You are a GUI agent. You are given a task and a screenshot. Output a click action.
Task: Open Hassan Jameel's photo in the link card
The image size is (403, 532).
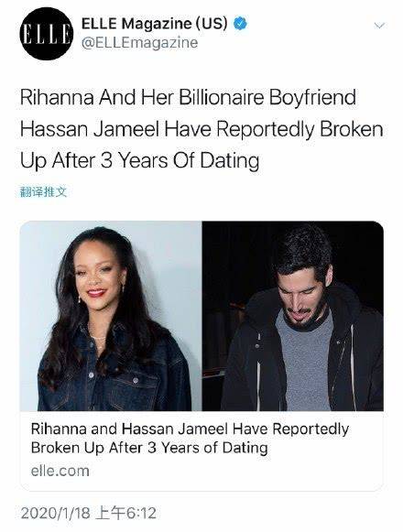tap(293, 316)
